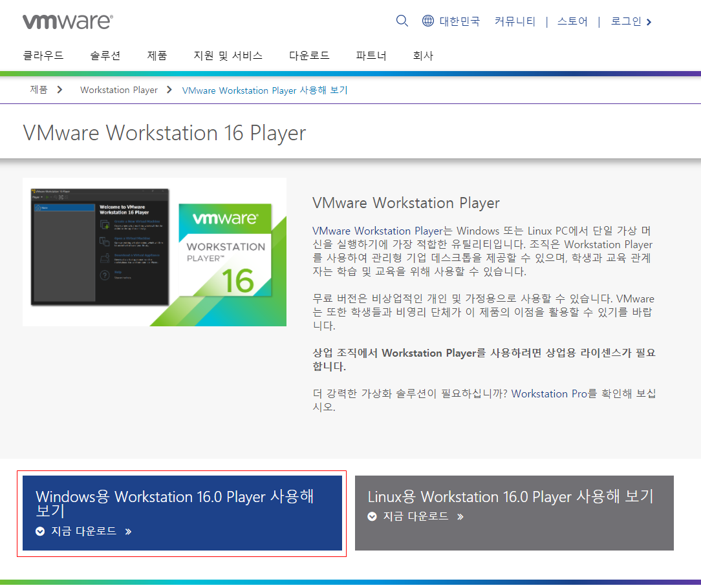This screenshot has height=588, width=701.
Task: Click VMware Workstation Player 사용해 보기 breadcrumb
Action: (264, 90)
